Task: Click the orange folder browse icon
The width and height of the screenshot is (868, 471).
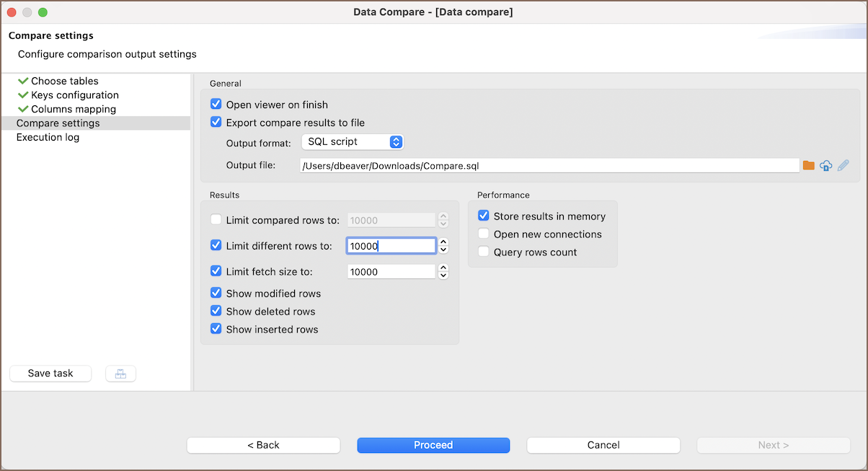Action: (x=809, y=166)
